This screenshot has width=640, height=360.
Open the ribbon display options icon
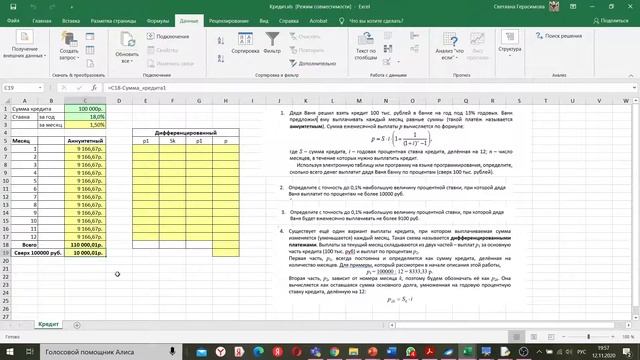click(573, 7)
